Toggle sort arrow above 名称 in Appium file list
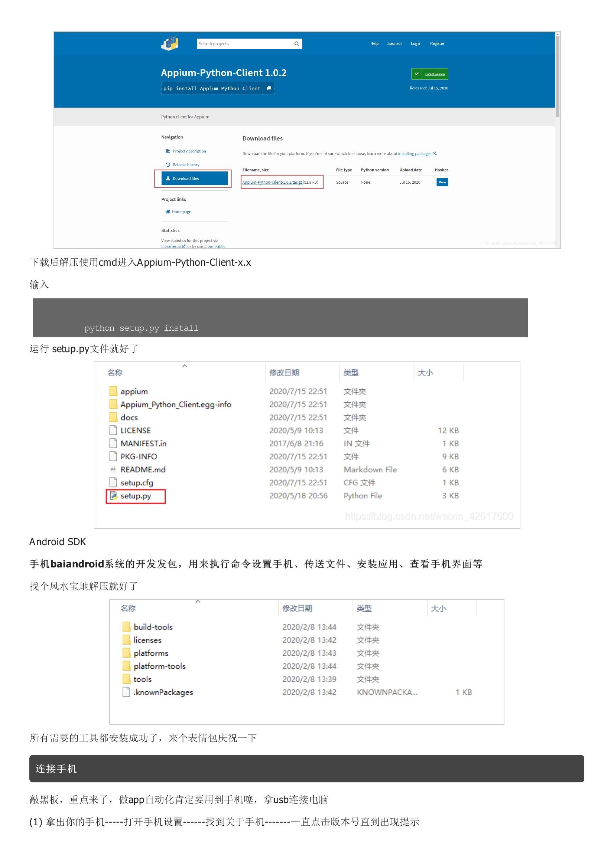The image size is (614, 868). pos(185,366)
